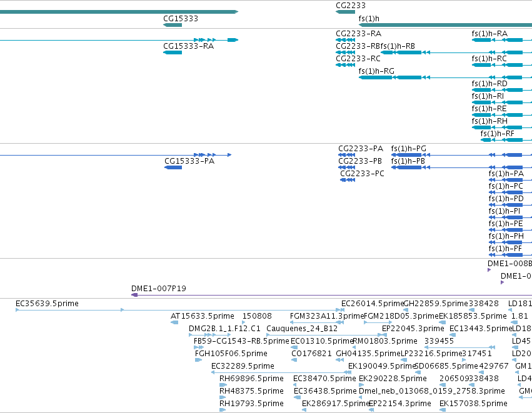Select the fs(1)h-PA protein label
Image resolution: width=532 pixels, height=413 pixels.
(506, 174)
